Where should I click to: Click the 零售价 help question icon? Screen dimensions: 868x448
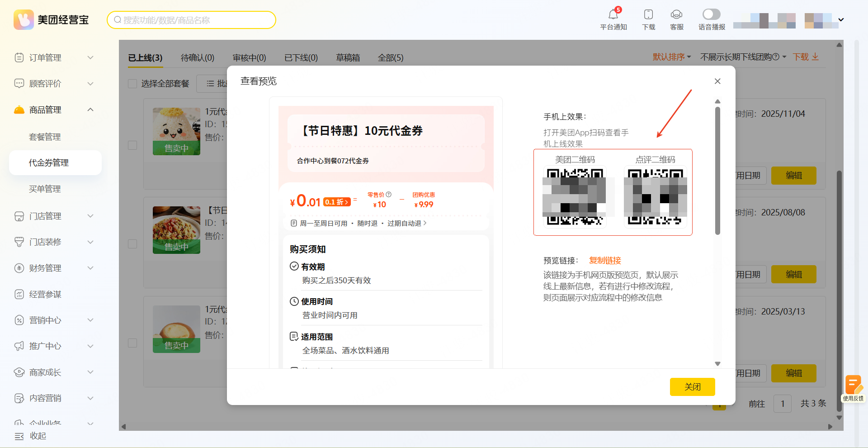point(388,195)
